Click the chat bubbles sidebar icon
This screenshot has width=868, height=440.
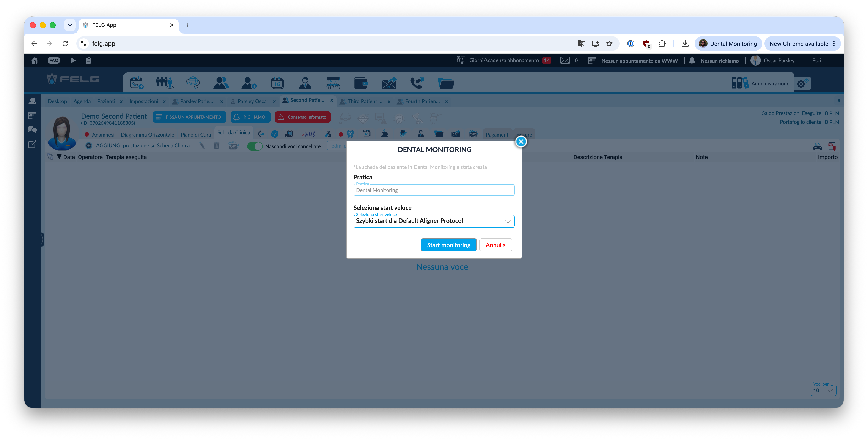[x=32, y=129]
